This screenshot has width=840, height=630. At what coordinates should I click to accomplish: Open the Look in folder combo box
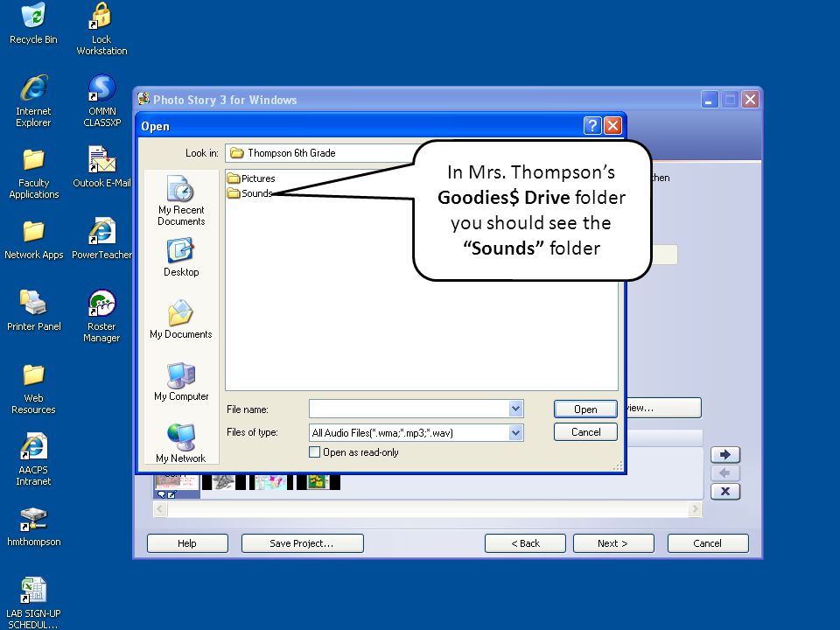coord(321,153)
